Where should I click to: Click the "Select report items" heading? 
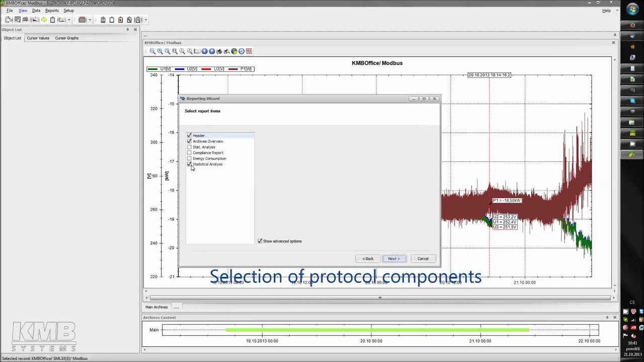point(202,111)
